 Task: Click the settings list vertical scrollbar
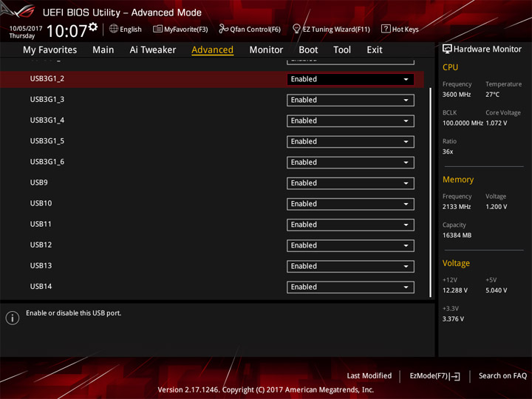click(431, 192)
